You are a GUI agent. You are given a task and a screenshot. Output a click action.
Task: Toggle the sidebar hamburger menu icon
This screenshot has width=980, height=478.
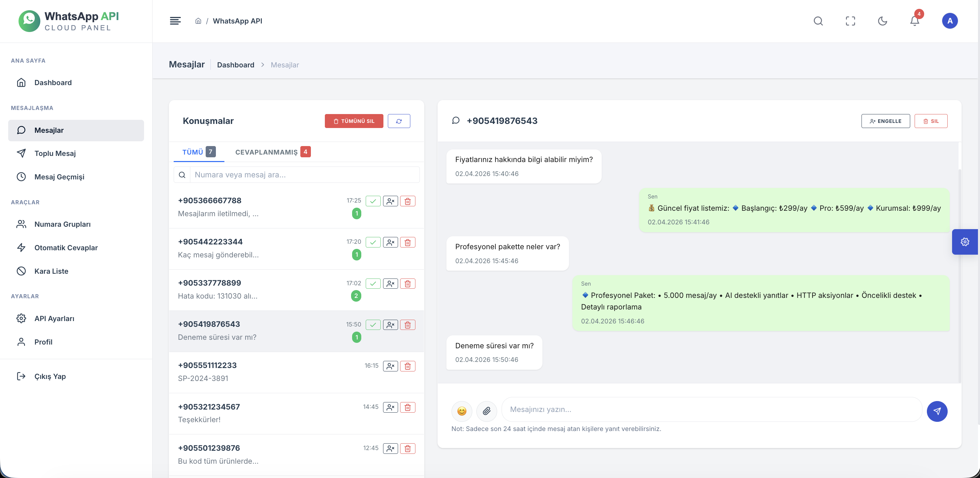tap(175, 21)
